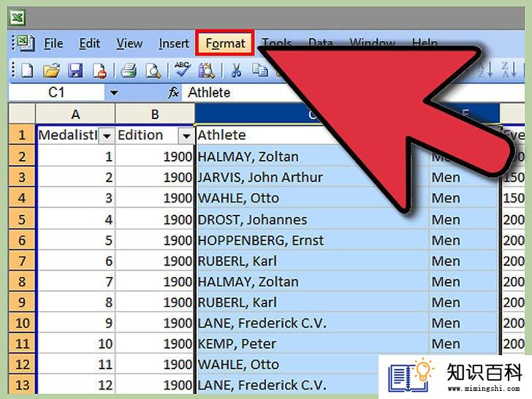This screenshot has width=532, height=399.
Task: Click the Open folder icon
Action: pos(52,71)
